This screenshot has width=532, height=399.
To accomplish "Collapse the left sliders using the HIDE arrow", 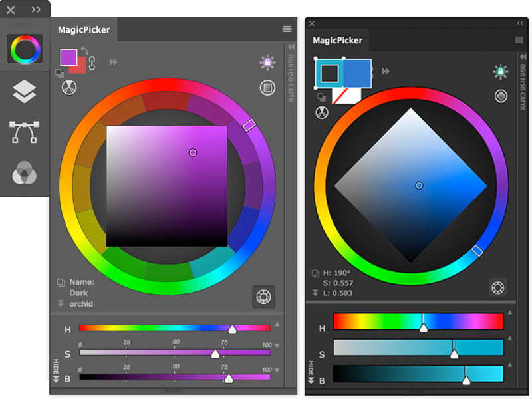I will coord(56,371).
